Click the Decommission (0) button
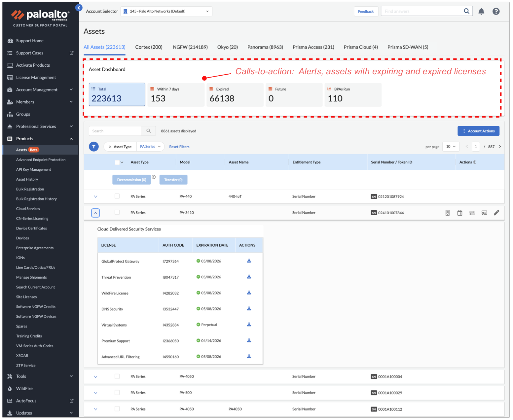 (x=131, y=180)
